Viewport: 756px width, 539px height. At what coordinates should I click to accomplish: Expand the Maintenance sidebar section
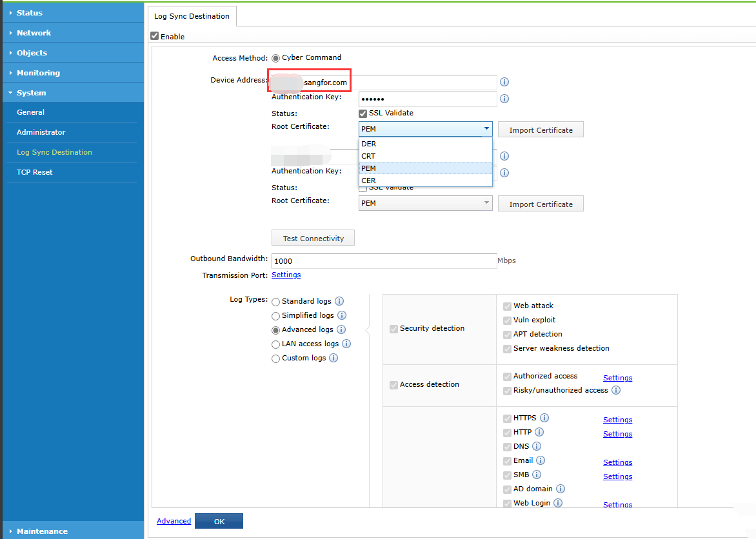click(42, 531)
